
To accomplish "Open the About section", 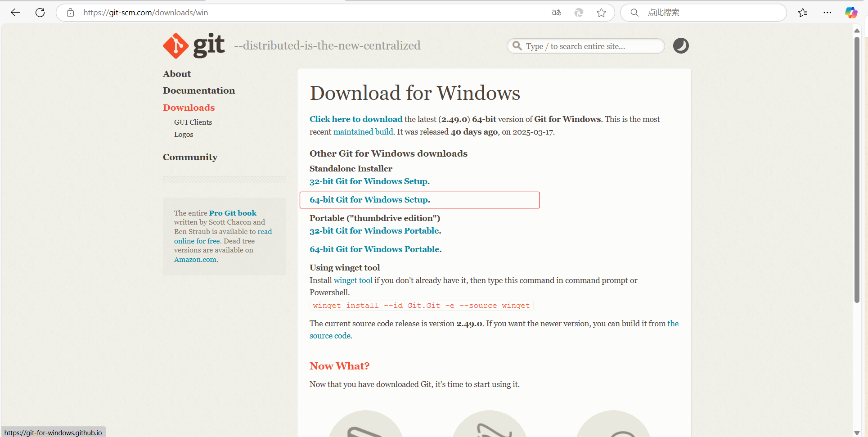I will [177, 74].
